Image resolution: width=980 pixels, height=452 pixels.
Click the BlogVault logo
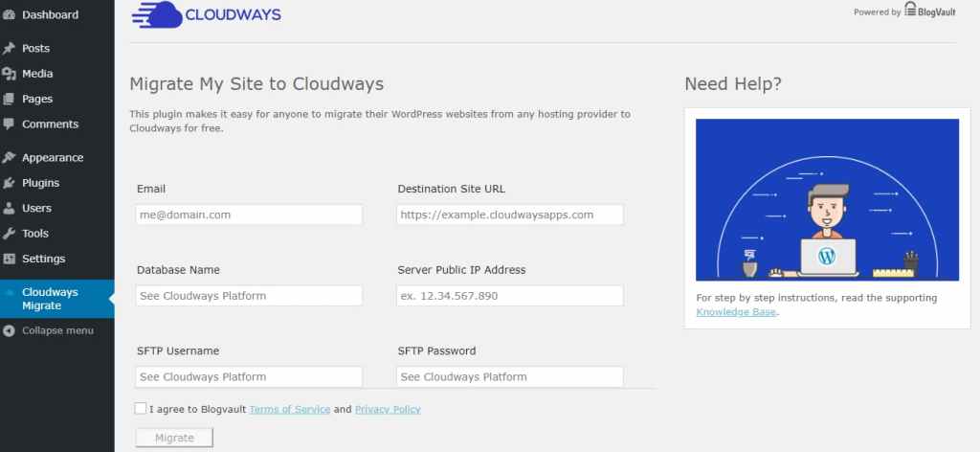point(930,10)
